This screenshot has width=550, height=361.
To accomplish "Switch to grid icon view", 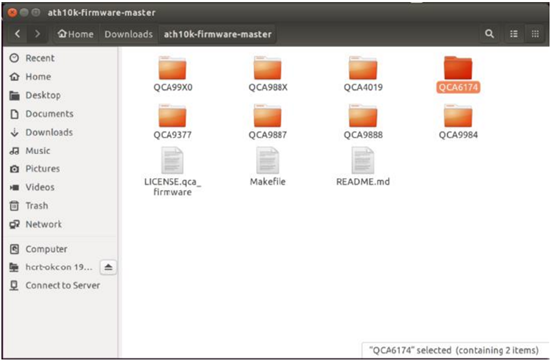I will point(535,34).
